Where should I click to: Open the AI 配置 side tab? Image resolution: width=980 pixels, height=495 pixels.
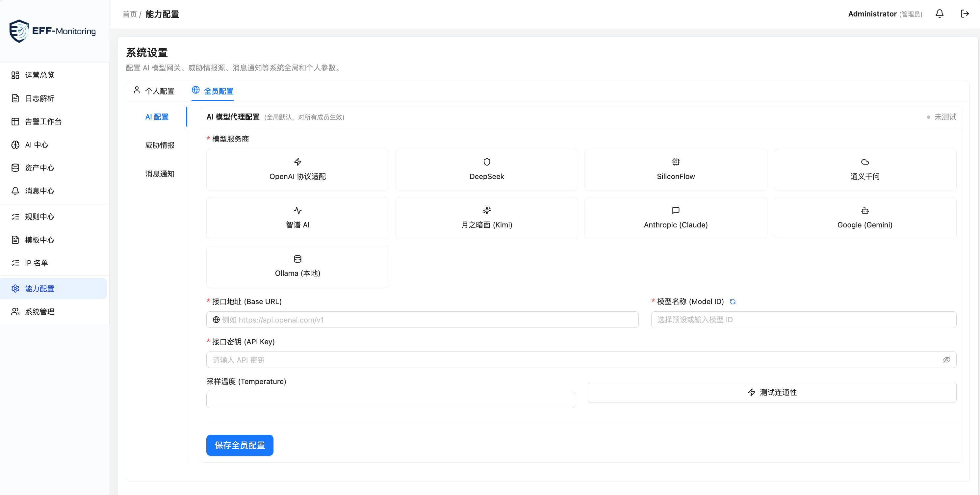pyautogui.click(x=157, y=117)
